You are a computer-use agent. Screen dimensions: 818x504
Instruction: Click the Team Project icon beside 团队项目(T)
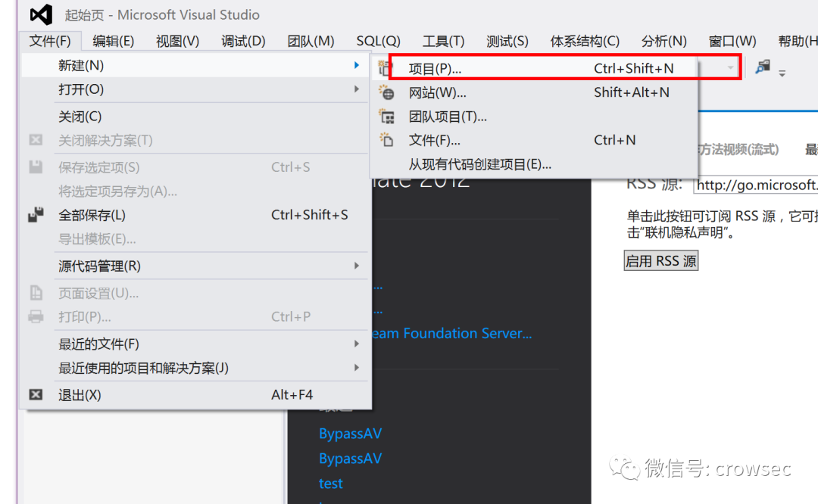click(x=386, y=117)
